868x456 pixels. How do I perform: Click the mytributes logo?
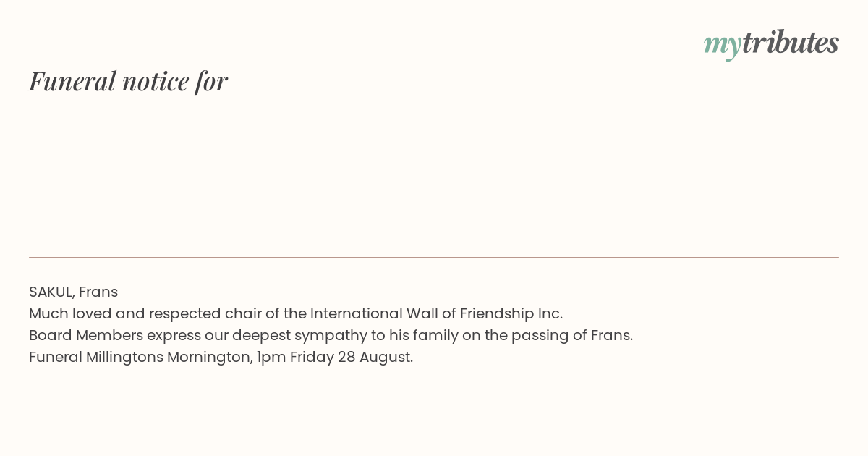771,43
